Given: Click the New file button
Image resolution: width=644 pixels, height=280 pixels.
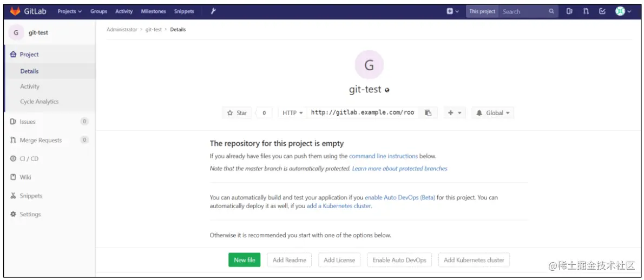Looking at the screenshot, I should click(245, 260).
